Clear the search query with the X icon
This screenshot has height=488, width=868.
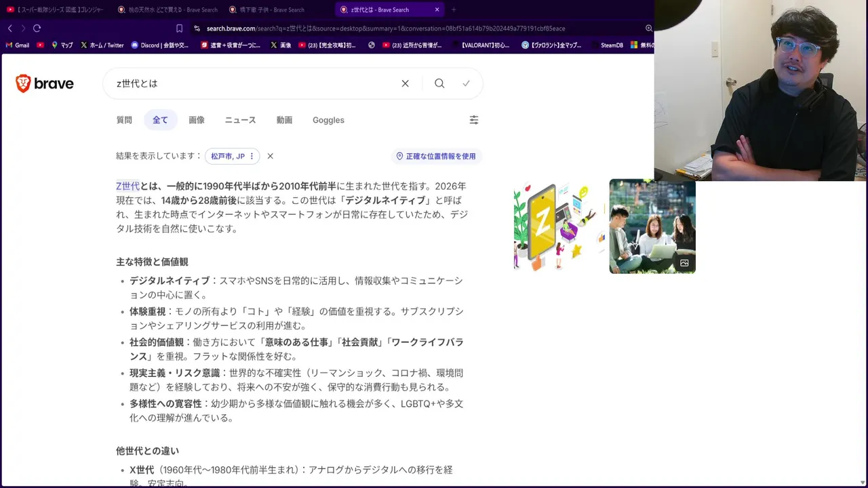(x=405, y=83)
